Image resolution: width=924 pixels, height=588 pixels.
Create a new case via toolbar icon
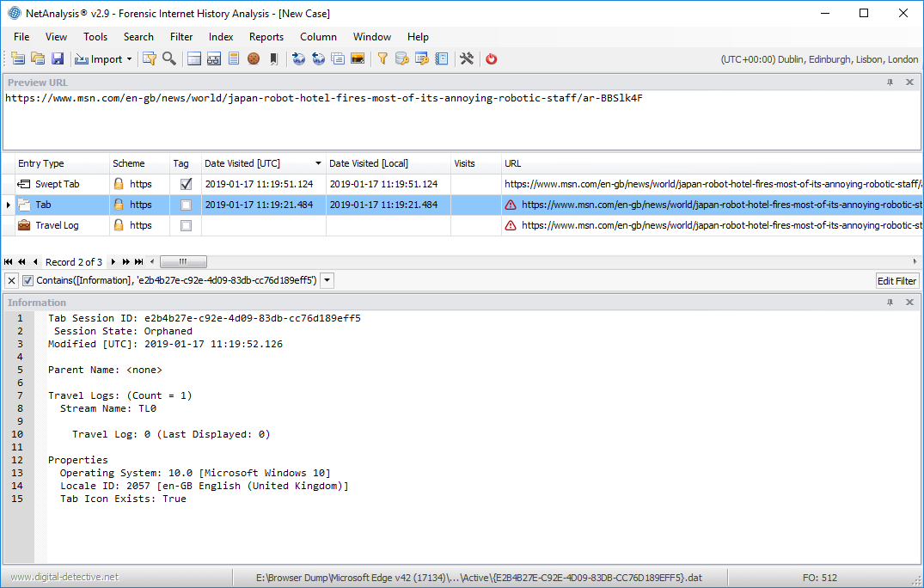pyautogui.click(x=18, y=58)
